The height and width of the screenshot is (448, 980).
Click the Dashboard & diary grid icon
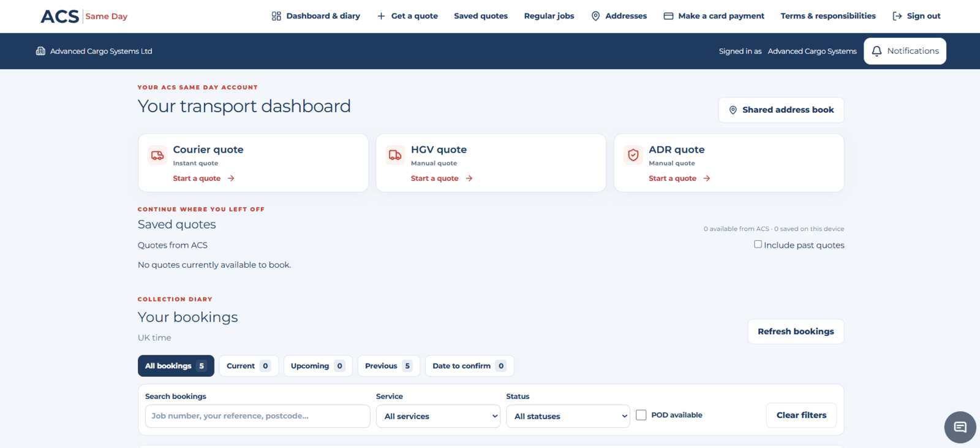click(x=276, y=16)
